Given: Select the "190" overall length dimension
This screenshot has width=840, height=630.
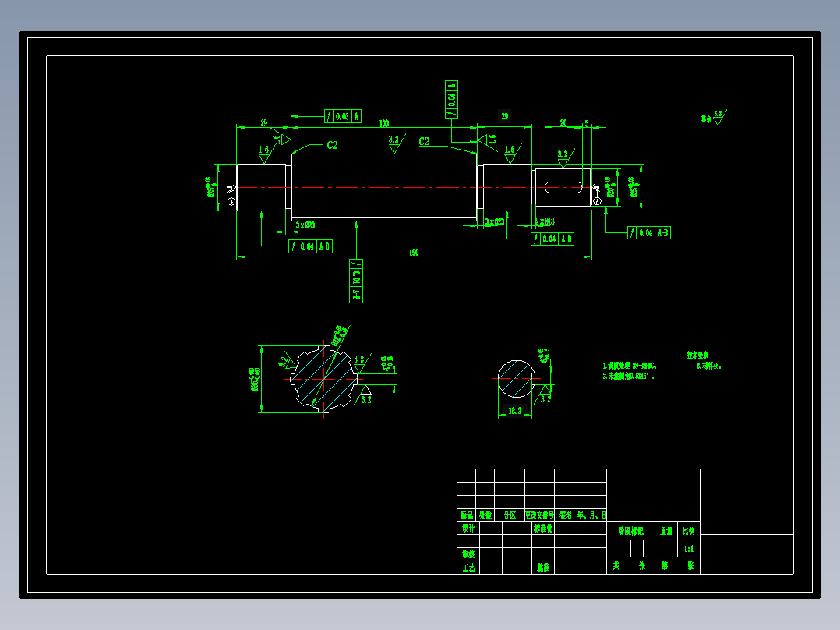Looking at the screenshot, I should pyautogui.click(x=414, y=253).
